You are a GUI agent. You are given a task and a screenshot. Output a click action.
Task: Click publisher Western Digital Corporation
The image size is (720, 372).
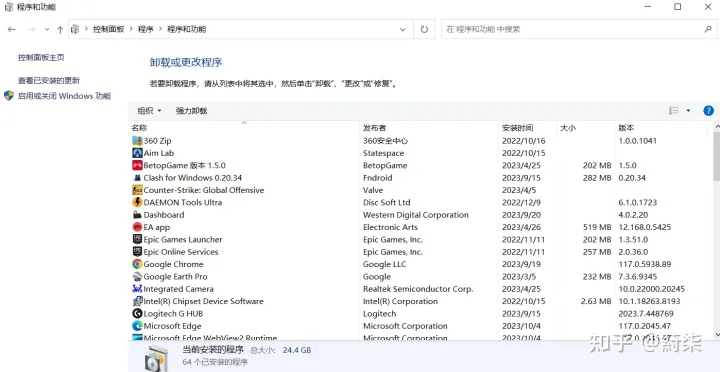click(416, 215)
